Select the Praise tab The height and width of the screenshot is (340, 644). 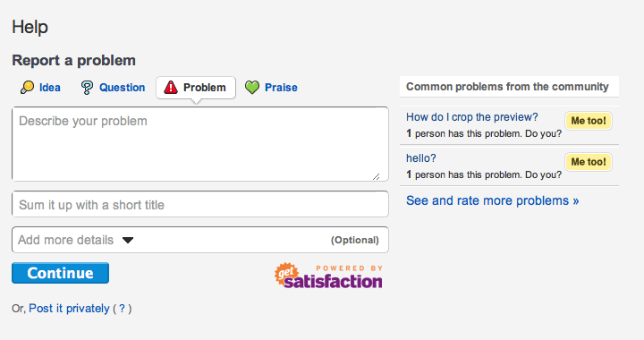tap(271, 88)
